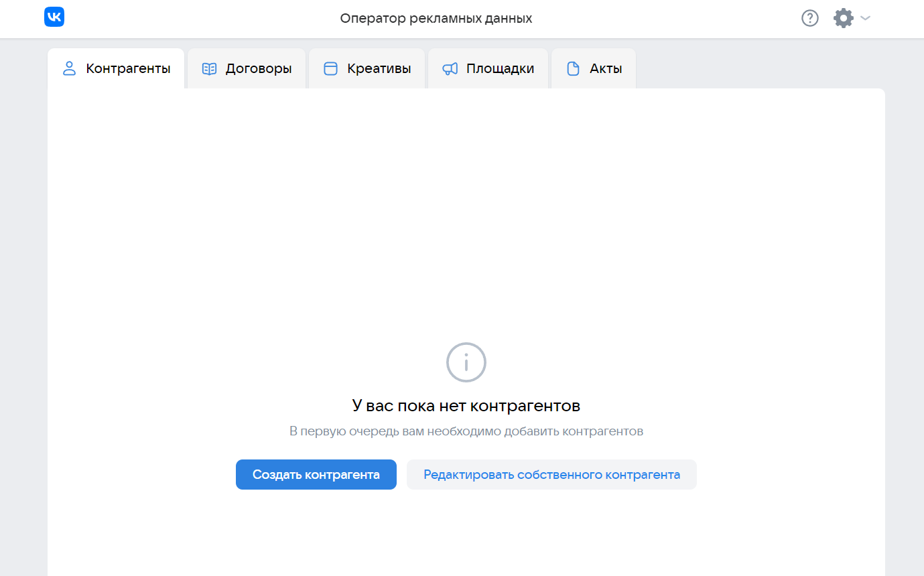924x576 pixels.
Task: Open the Акты tab
Action: (594, 68)
